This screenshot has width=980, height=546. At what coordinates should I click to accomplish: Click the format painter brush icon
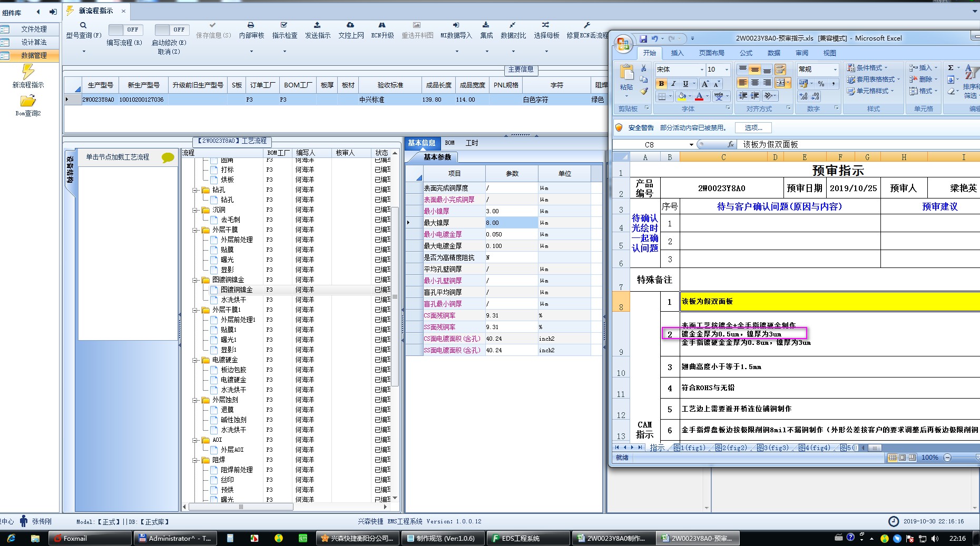[x=644, y=92]
